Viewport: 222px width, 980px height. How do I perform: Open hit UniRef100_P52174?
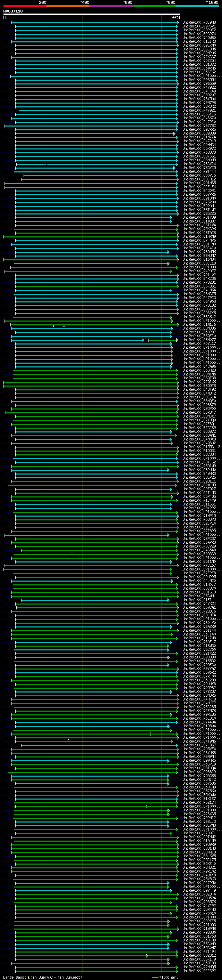click(x=199, y=802)
